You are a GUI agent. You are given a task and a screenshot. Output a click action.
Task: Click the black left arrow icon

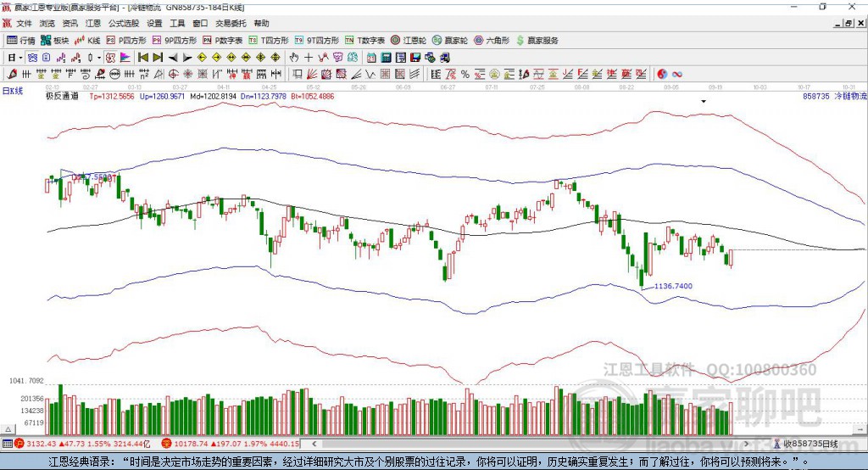[x=173, y=58]
